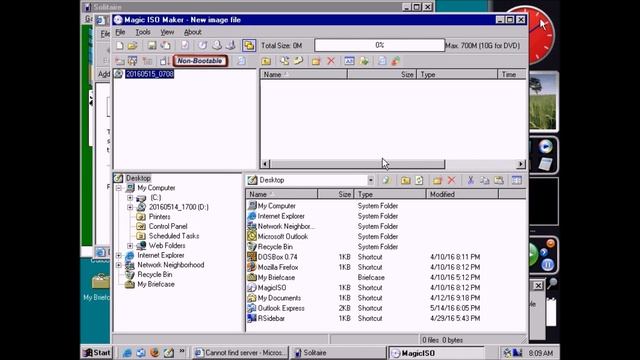
Task: Click the scissors cut icon
Action: pyautogui.click(x=471, y=180)
